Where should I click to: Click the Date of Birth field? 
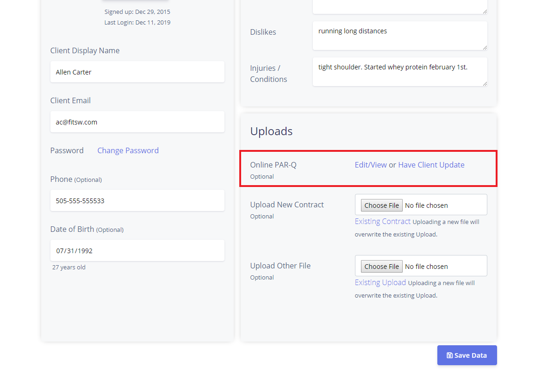pyautogui.click(x=137, y=250)
